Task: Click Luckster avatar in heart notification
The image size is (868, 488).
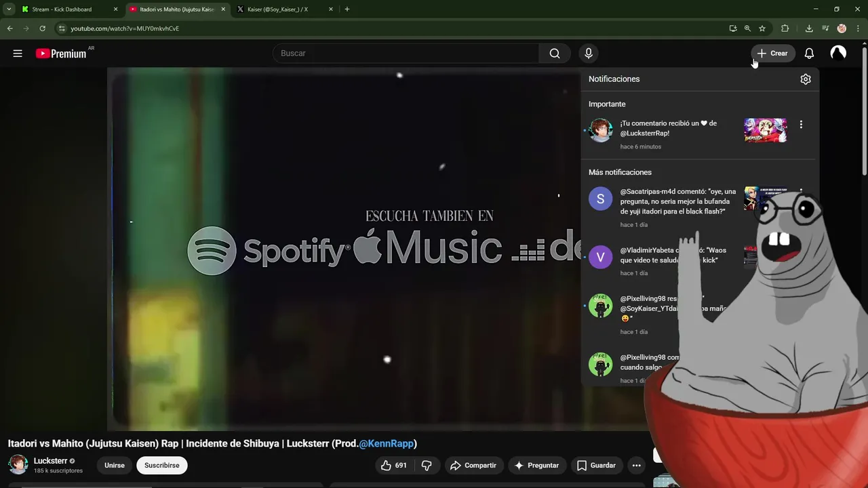Action: (600, 130)
